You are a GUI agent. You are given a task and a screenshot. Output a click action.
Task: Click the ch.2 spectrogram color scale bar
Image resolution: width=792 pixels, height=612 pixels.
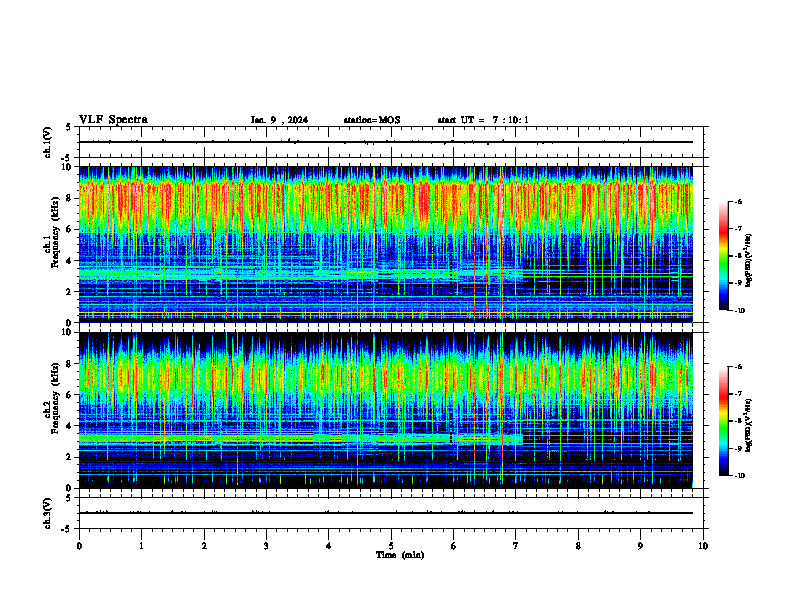click(x=723, y=421)
